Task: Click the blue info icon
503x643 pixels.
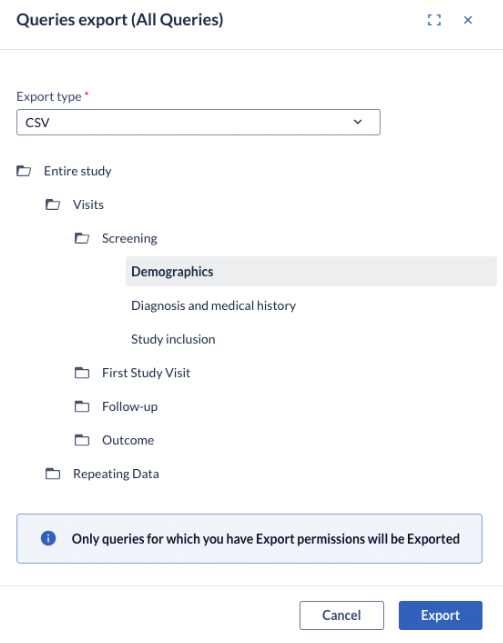Action: pyautogui.click(x=48, y=538)
